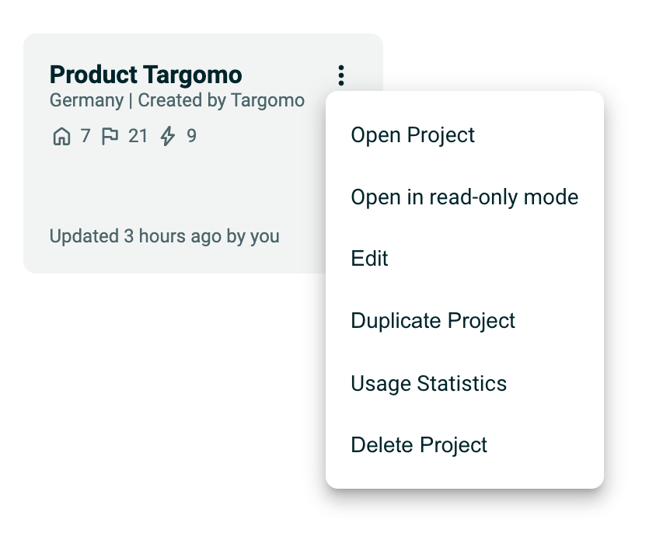Click the house icon on project card
The width and height of the screenshot is (670, 547).
coord(61,136)
